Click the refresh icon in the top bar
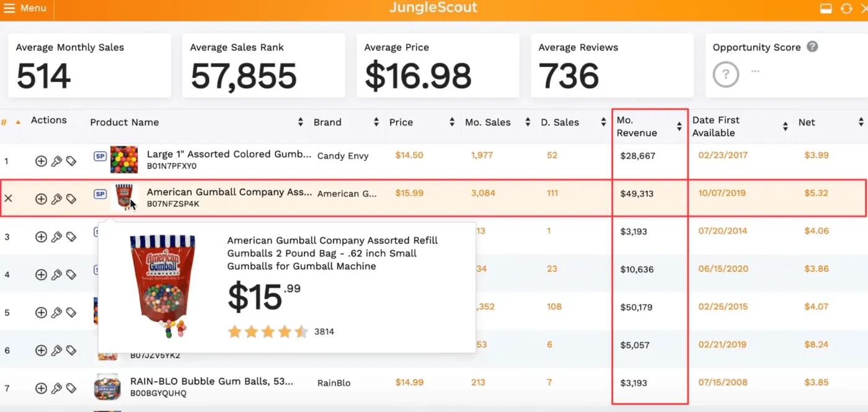 click(x=846, y=8)
